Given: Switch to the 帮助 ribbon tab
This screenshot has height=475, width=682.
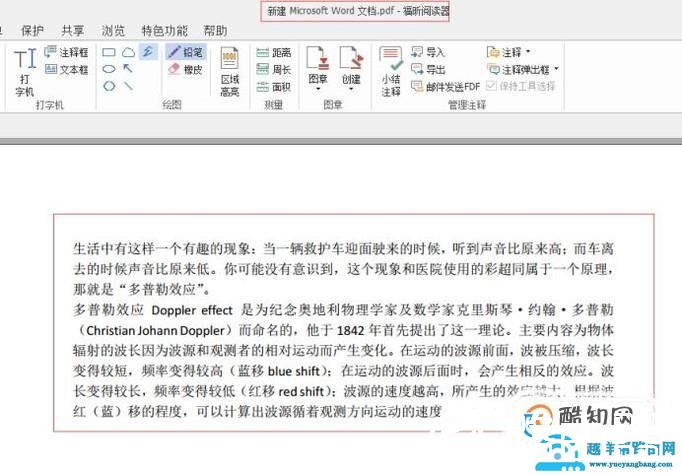Looking at the screenshot, I should pos(215,31).
